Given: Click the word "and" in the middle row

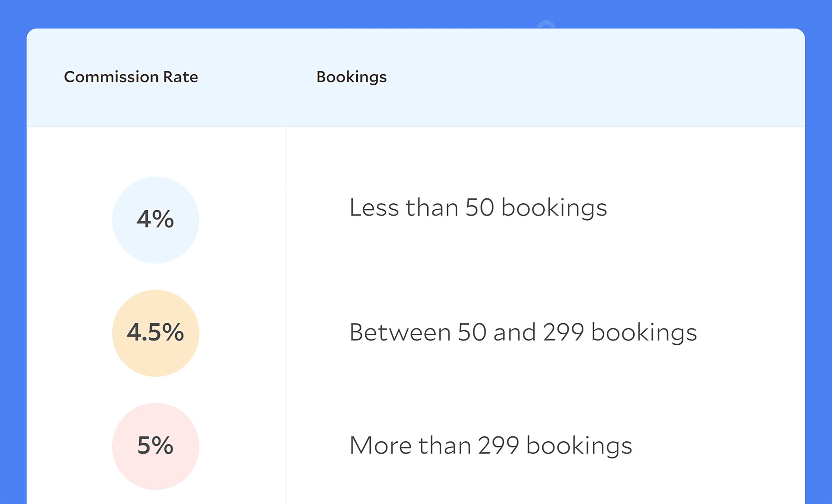Looking at the screenshot, I should point(514,332).
